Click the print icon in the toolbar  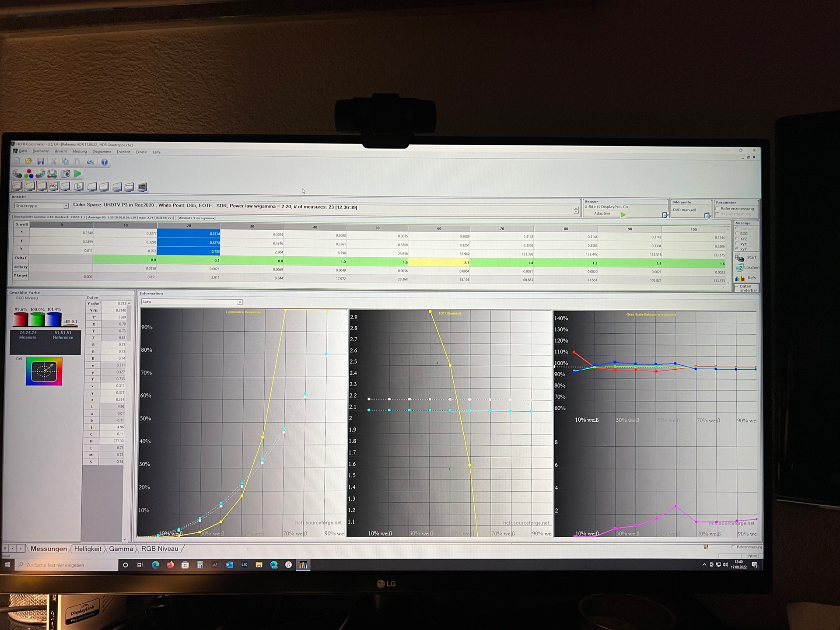click(90, 162)
